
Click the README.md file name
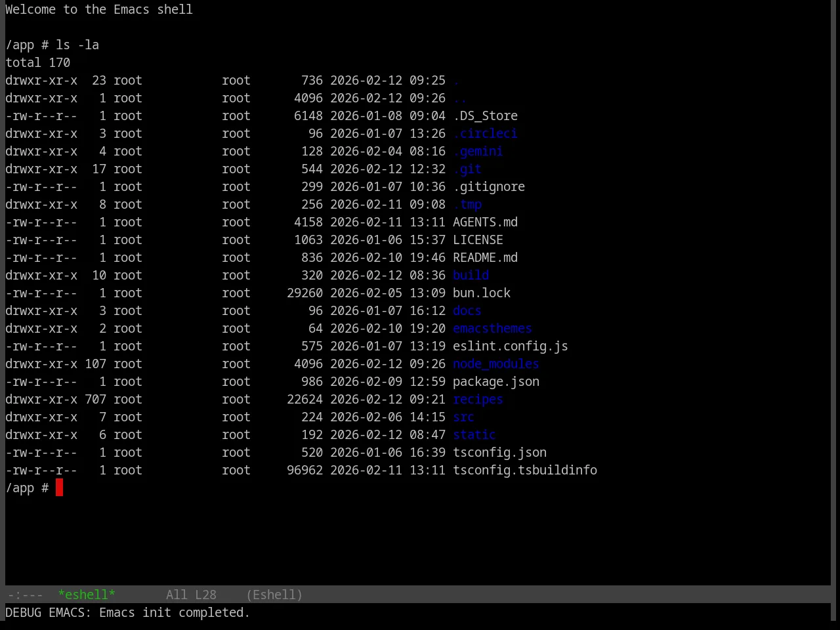[485, 258]
